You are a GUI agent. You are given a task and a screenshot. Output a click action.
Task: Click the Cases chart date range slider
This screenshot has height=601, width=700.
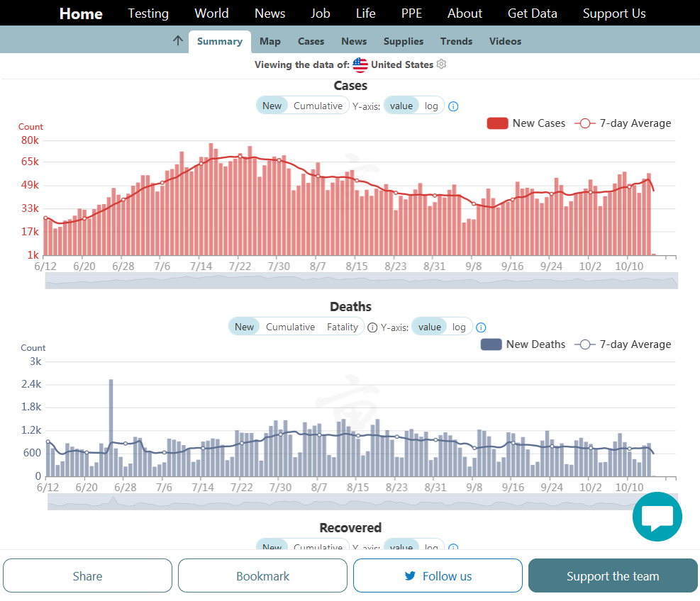click(361, 281)
